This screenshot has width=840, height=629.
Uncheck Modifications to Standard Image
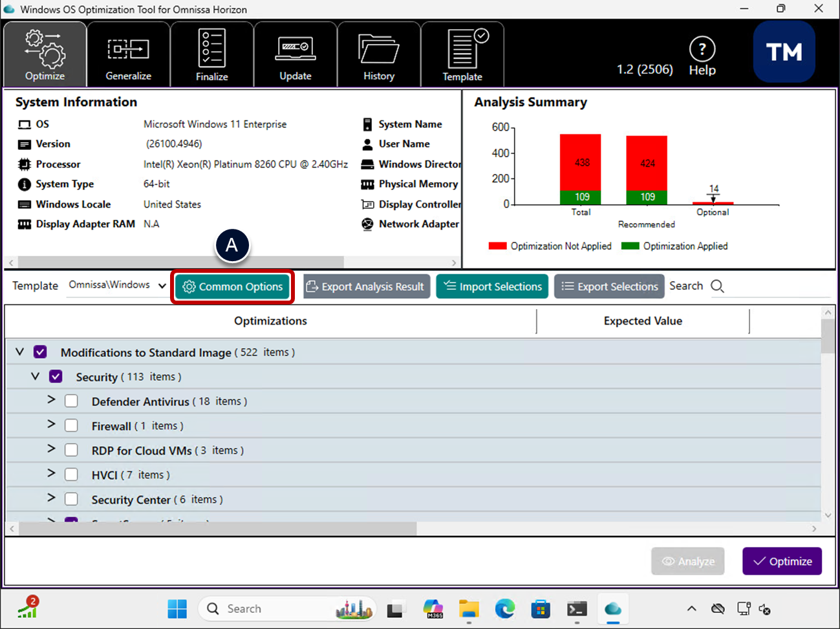pos(41,352)
